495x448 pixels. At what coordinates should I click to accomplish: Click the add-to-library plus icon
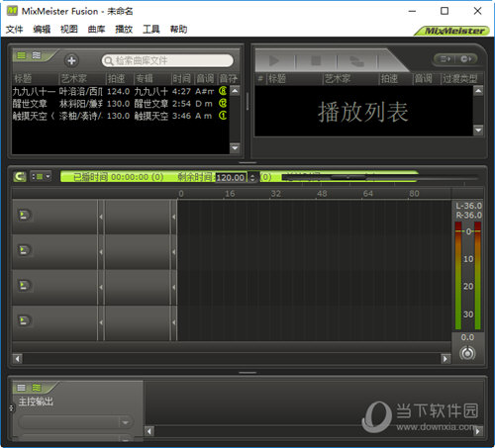(71, 60)
